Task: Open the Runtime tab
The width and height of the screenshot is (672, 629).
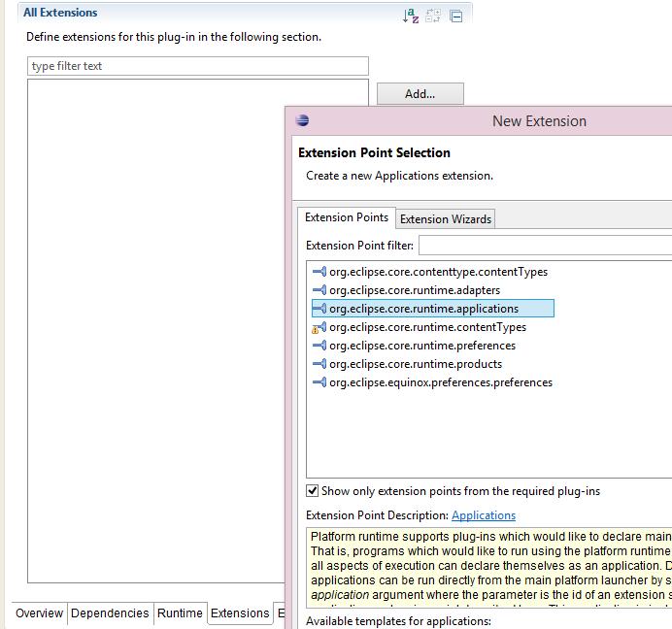Action: pos(180,613)
